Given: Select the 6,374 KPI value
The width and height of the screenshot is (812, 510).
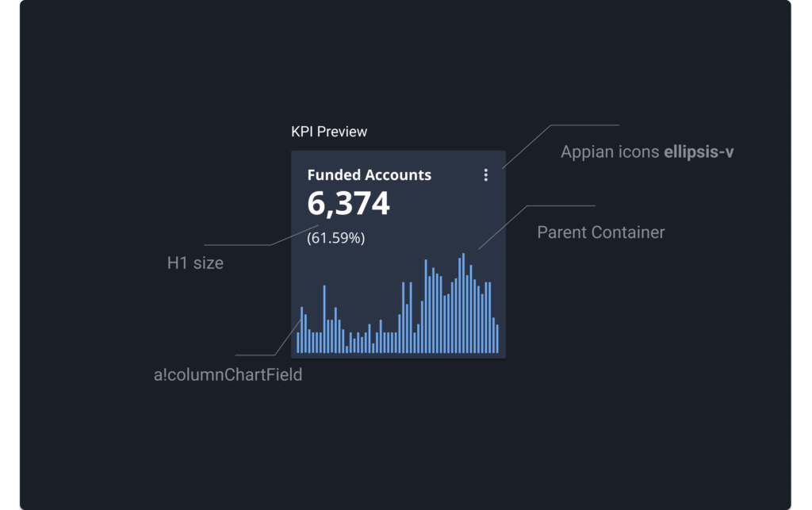Looking at the screenshot, I should (x=348, y=204).
